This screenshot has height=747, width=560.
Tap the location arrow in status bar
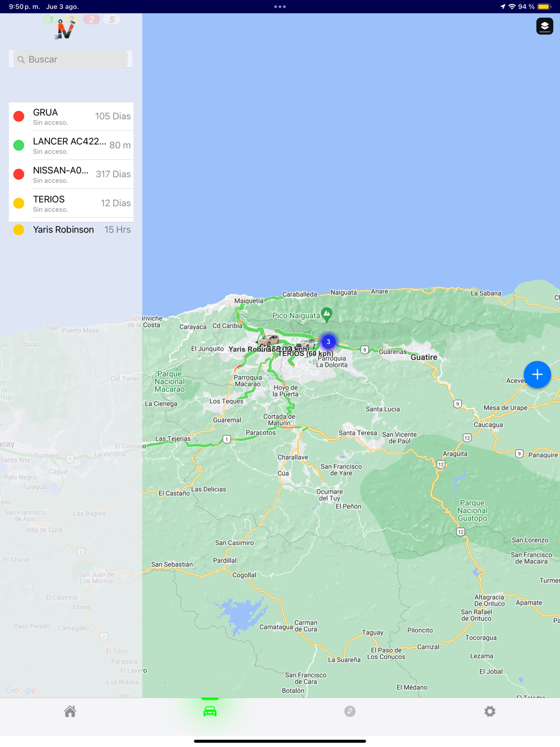pyautogui.click(x=502, y=7)
